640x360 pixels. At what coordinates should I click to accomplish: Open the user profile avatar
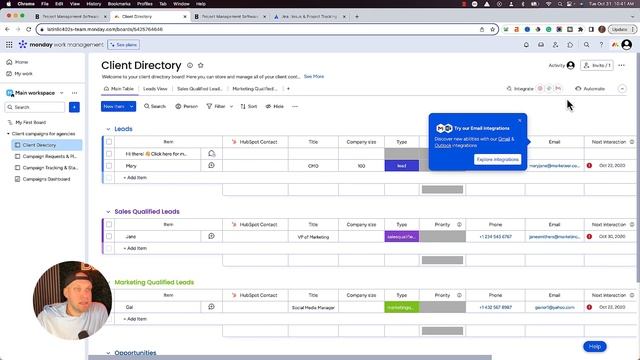[627, 44]
